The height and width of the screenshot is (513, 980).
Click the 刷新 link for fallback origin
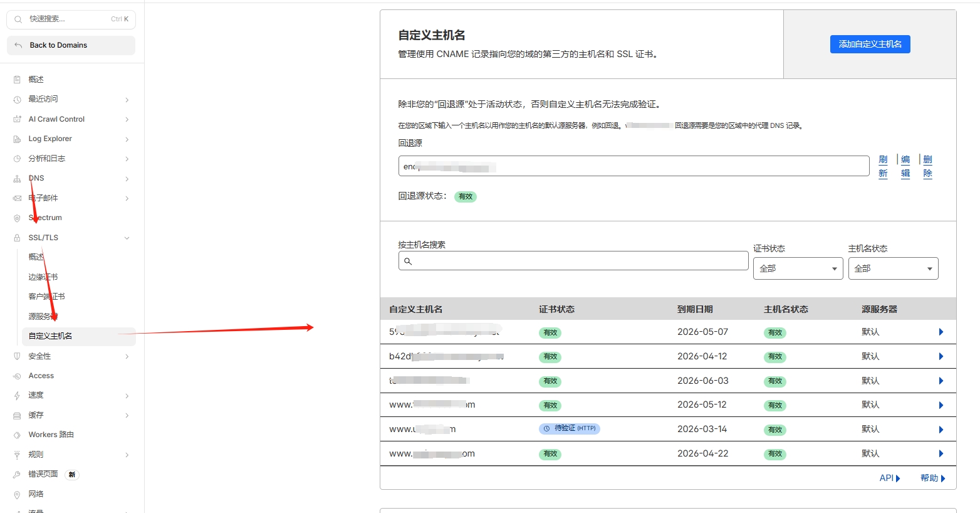(x=883, y=166)
